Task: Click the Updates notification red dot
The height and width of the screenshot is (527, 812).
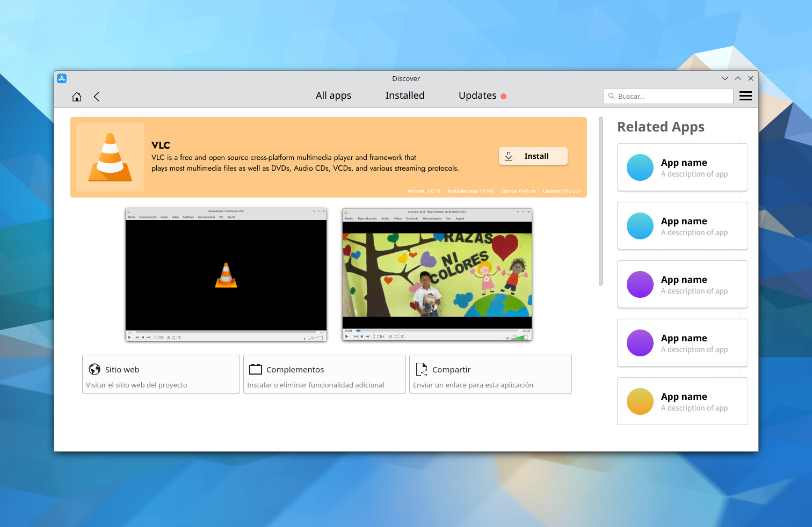Action: (504, 97)
